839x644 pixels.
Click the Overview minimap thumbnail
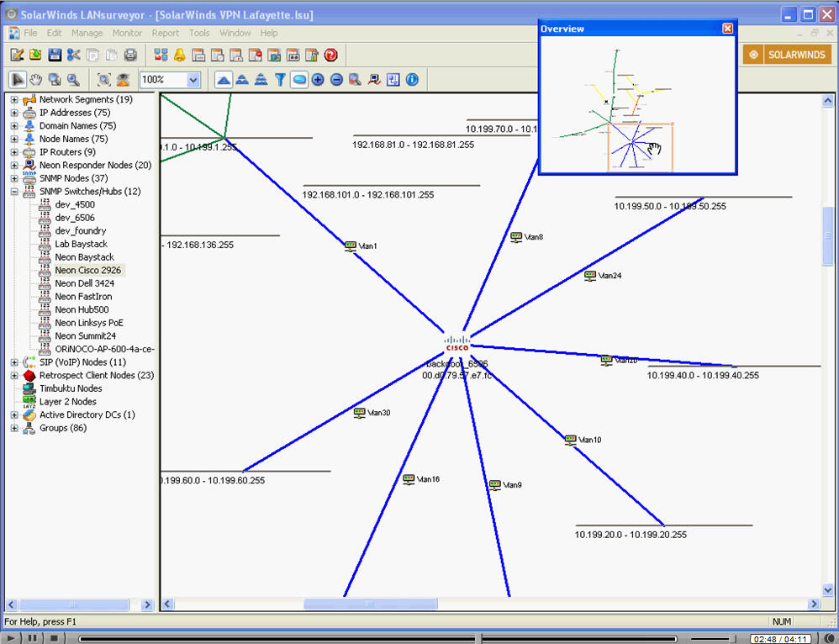click(637, 103)
